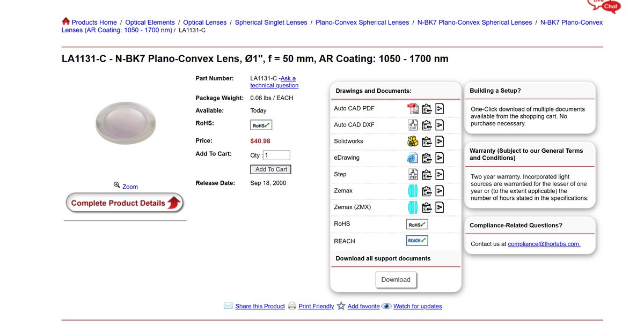Open the Step file icon
Viewport: 644px width, 328px height.
413,174
